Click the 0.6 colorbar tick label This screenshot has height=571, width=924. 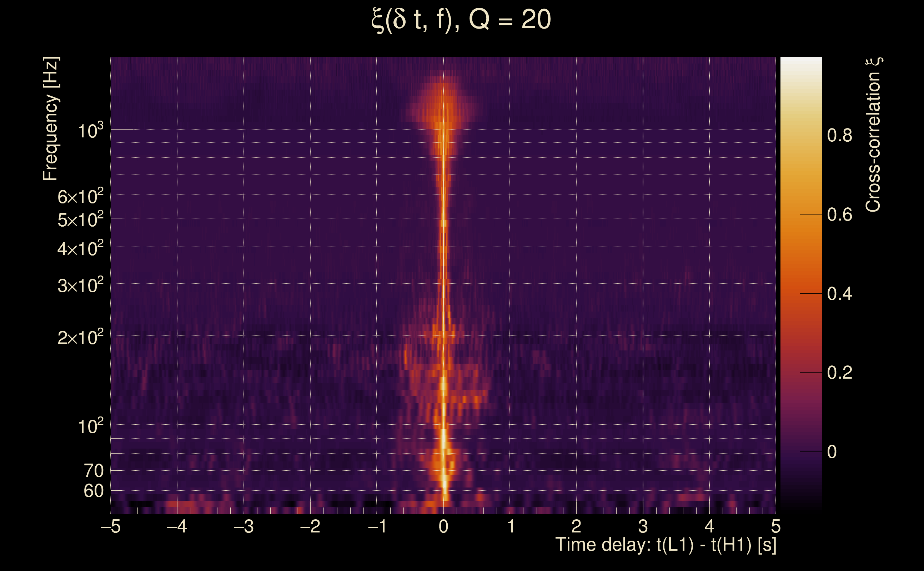(839, 215)
